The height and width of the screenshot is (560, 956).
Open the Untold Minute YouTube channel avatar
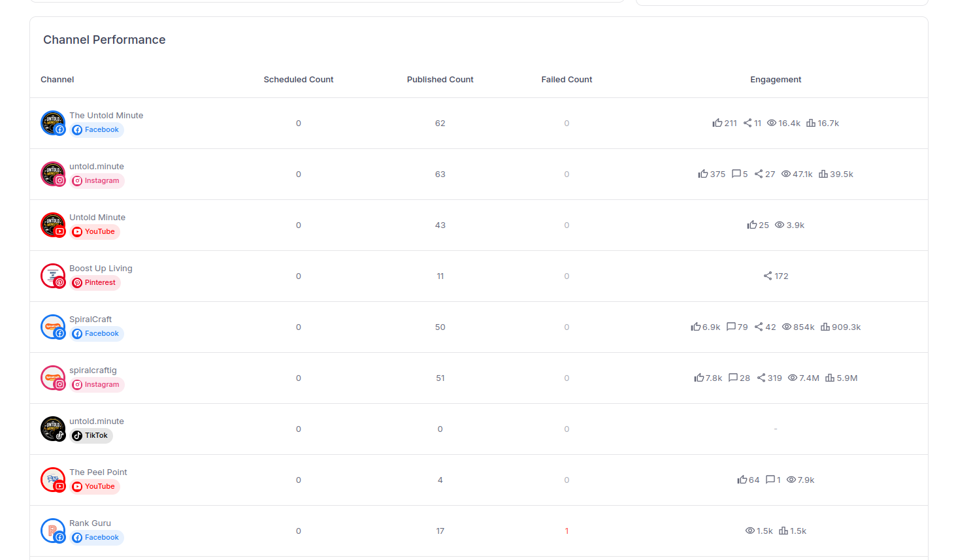(x=53, y=225)
